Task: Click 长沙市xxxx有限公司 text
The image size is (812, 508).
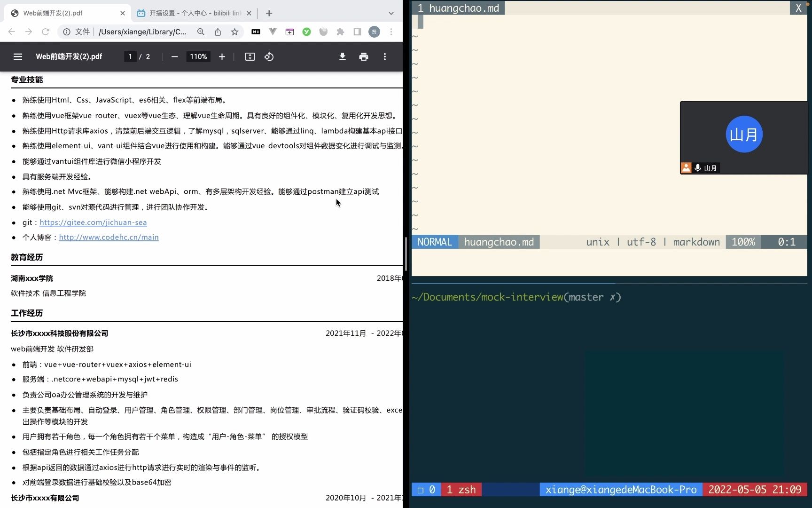Action: (x=45, y=498)
